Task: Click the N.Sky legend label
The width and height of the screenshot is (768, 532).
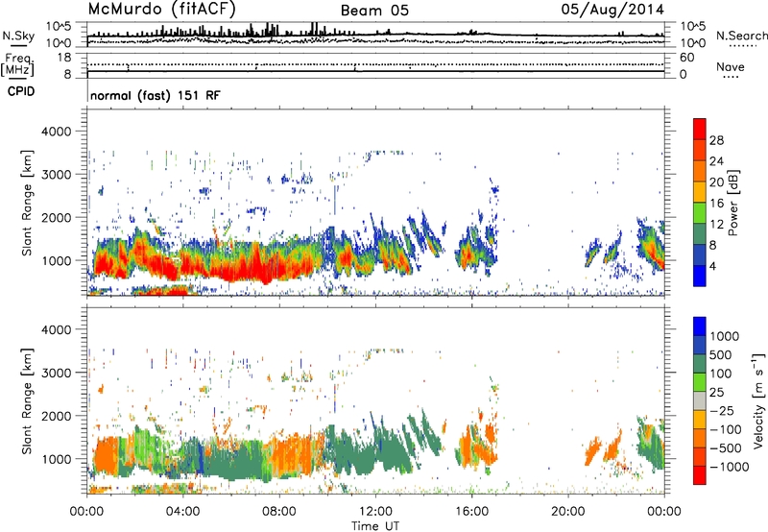Action: (x=18, y=36)
